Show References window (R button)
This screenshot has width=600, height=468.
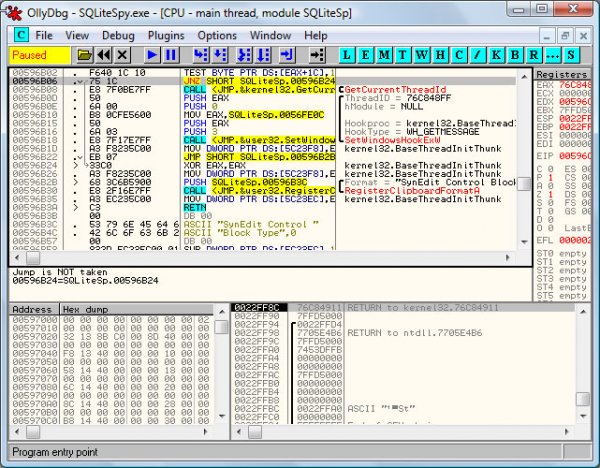(x=534, y=55)
